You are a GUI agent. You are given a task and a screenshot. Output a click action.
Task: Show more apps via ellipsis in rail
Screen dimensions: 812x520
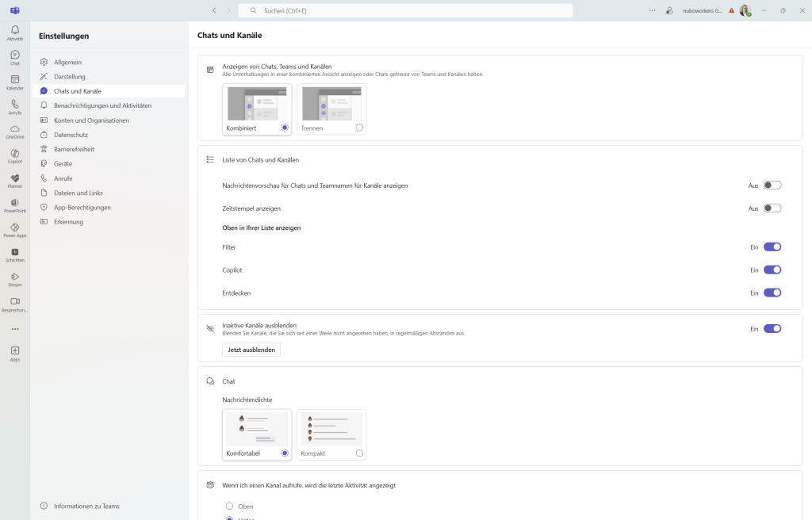[15, 329]
